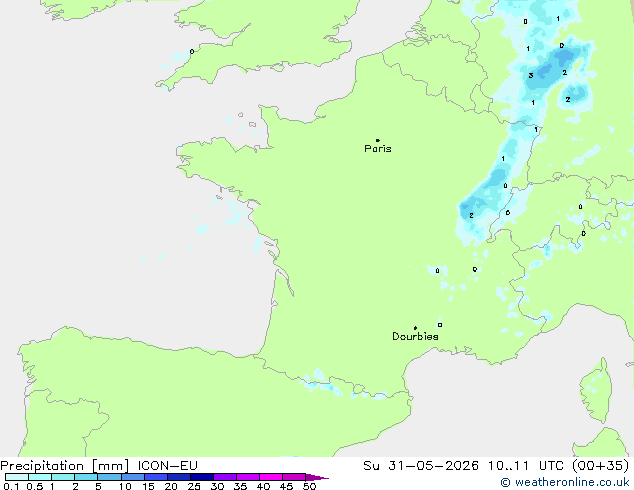634x490 pixels.
Task: Pick the legend swatch between 20 and 25
Action: tap(179, 477)
